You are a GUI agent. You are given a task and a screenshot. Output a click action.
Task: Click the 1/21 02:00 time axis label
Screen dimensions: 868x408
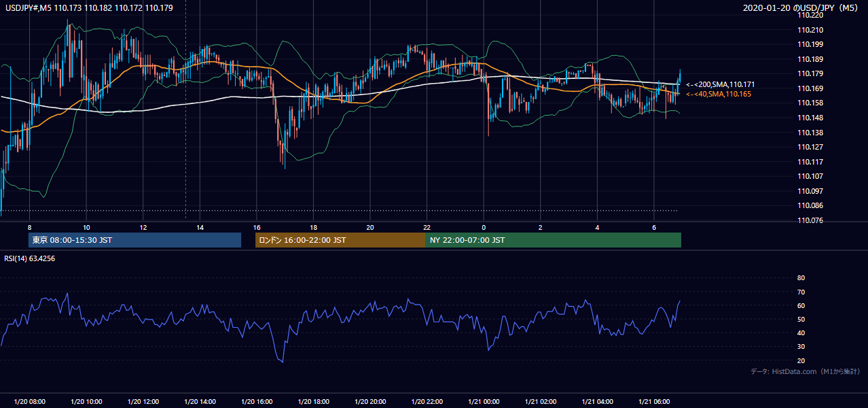coord(540,402)
